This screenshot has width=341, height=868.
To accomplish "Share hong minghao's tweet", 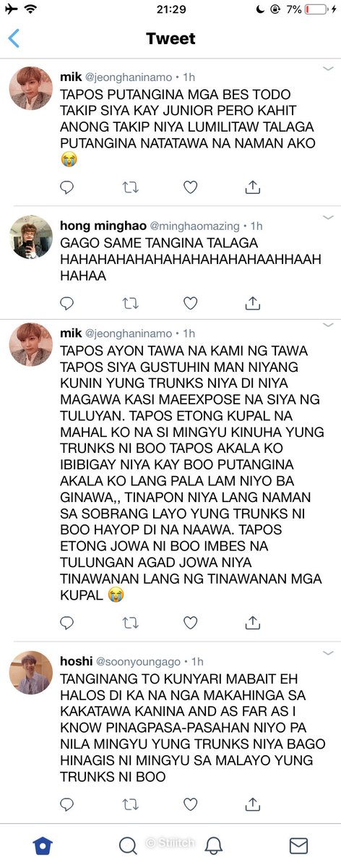I will tap(252, 302).
